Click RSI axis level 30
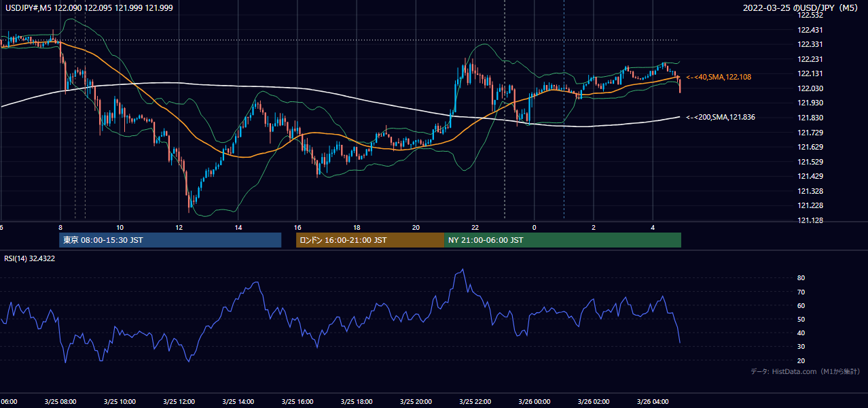The height and width of the screenshot is (408, 868). tap(801, 347)
